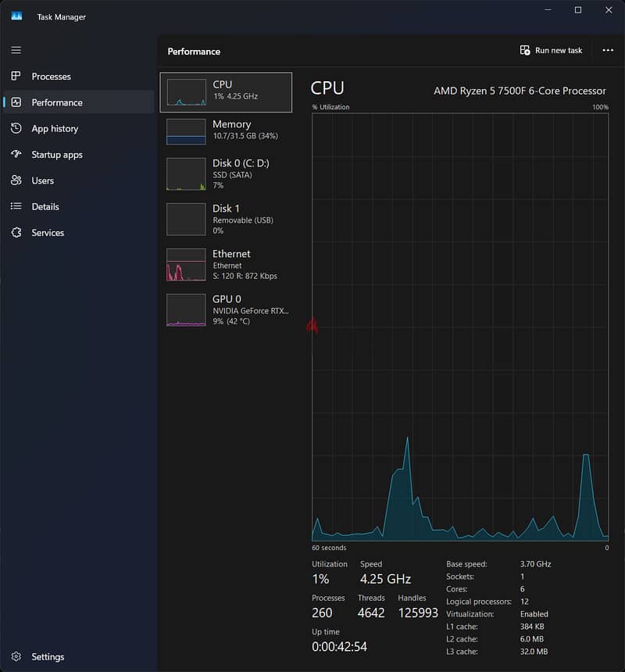
Task: Click the Users people icon
Action: click(x=16, y=181)
